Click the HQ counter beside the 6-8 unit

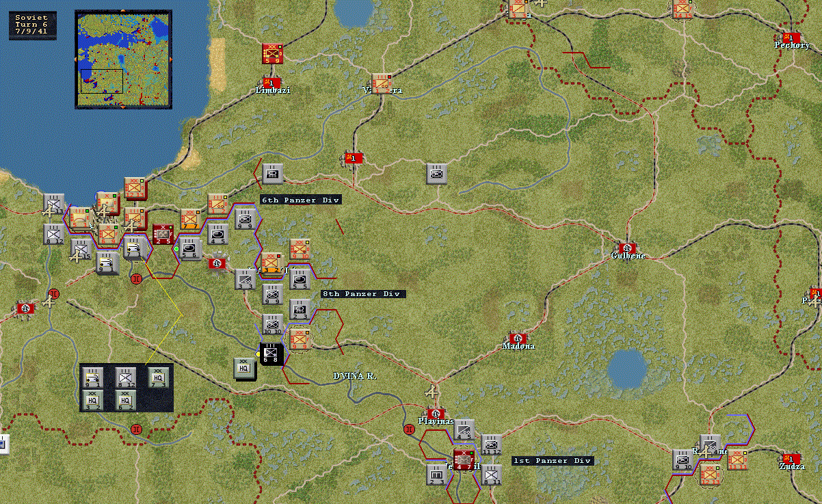point(245,369)
